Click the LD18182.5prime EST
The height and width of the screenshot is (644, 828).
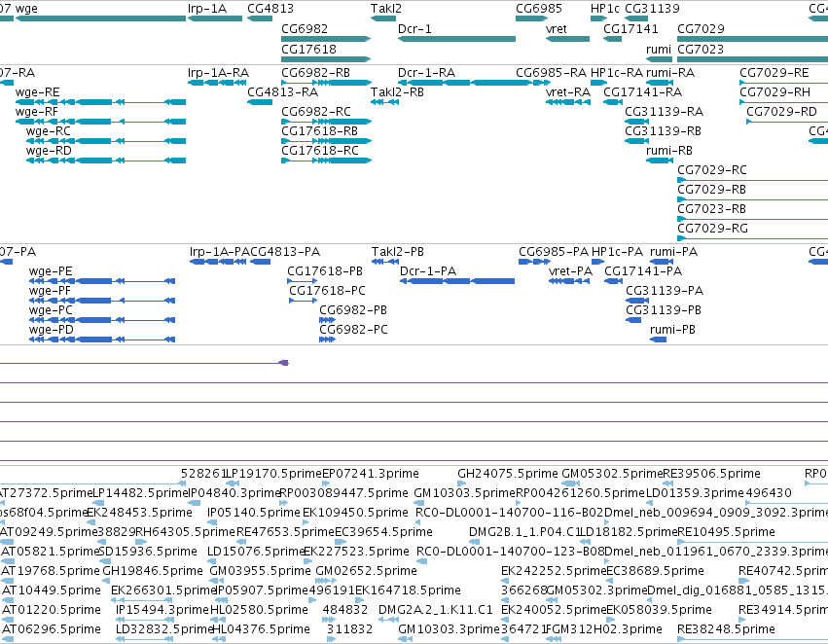pos(585,542)
